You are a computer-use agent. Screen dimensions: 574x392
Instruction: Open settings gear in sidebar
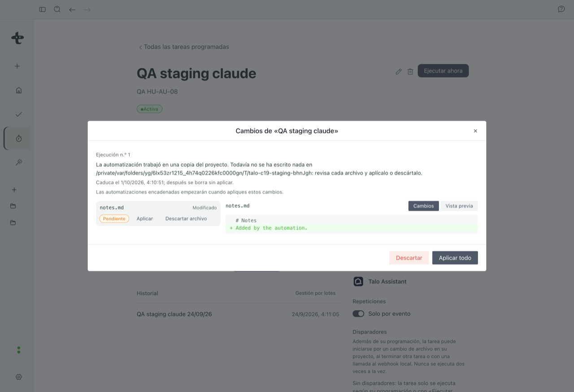pyautogui.click(x=19, y=377)
